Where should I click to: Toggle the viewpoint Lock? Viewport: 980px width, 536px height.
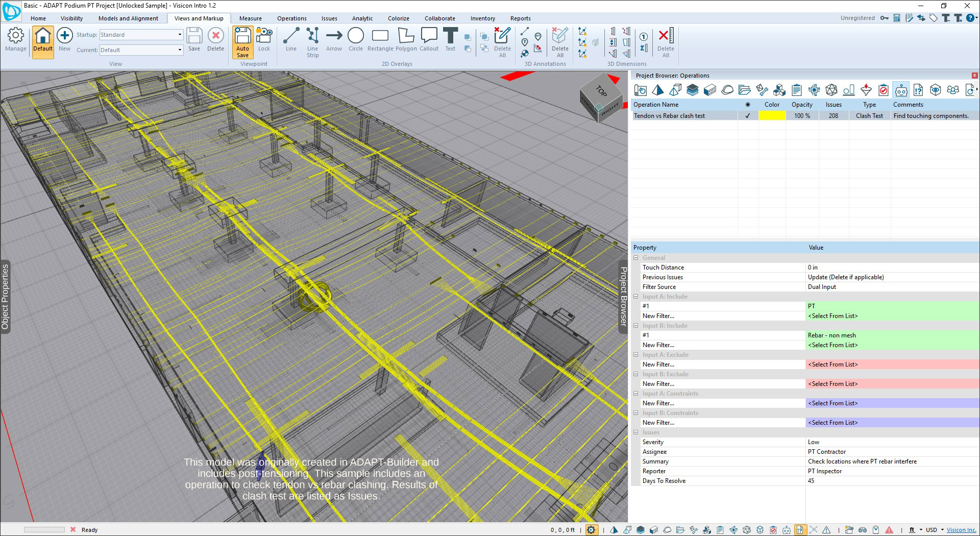click(x=264, y=40)
